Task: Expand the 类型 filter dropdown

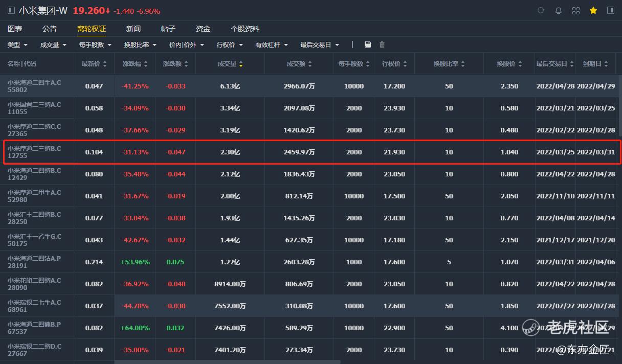Action: pyautogui.click(x=17, y=45)
